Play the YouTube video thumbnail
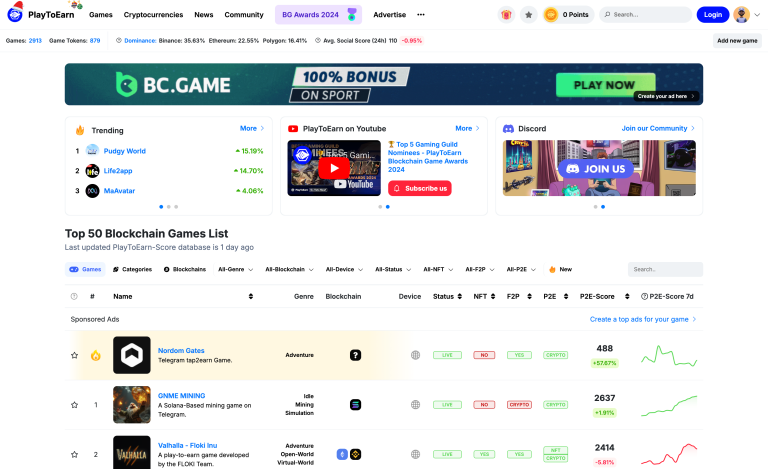Image resolution: width=768 pixels, height=469 pixels. (x=334, y=168)
